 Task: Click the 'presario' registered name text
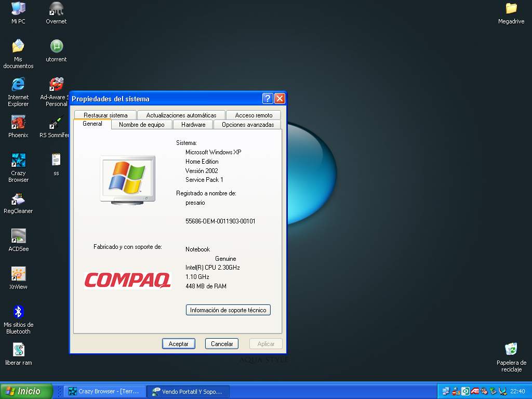(x=195, y=203)
